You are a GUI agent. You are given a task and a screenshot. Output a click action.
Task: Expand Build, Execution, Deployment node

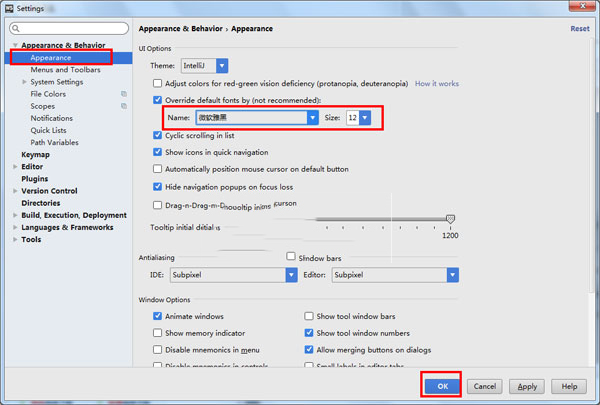click(x=15, y=215)
